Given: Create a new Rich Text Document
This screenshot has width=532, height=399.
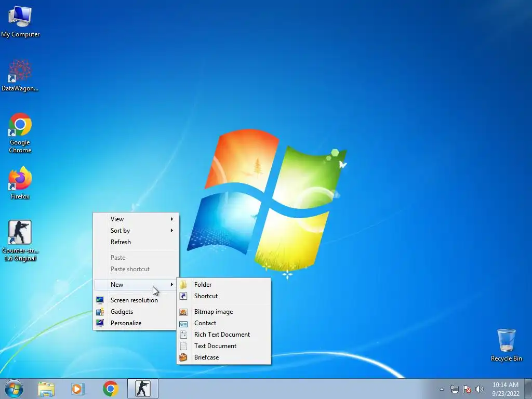Looking at the screenshot, I should tap(223, 335).
